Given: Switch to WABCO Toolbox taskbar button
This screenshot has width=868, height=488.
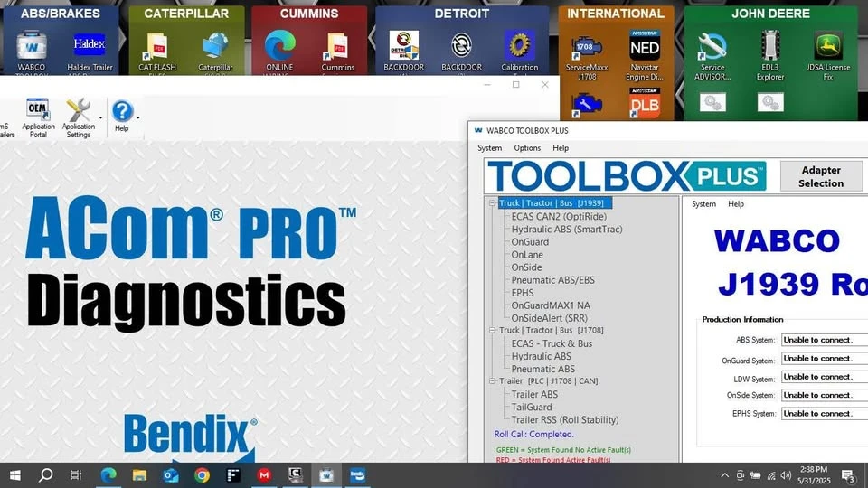Looking at the screenshot, I should click(x=326, y=475).
